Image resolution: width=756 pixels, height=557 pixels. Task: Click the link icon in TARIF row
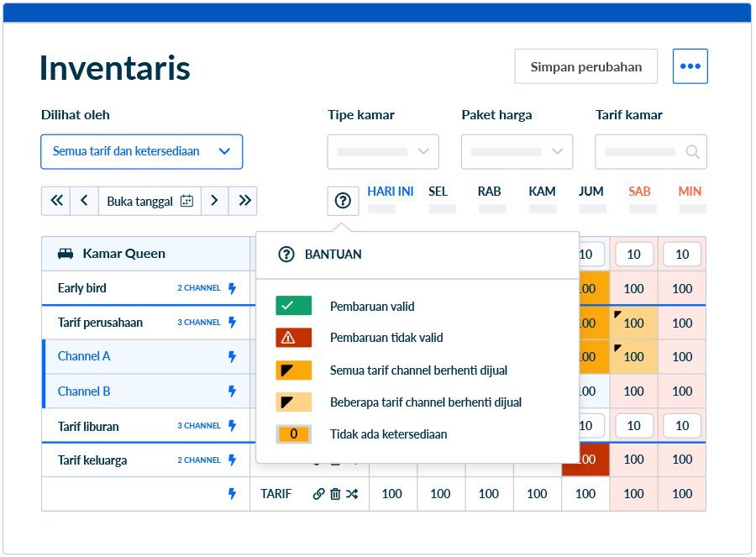(318, 494)
